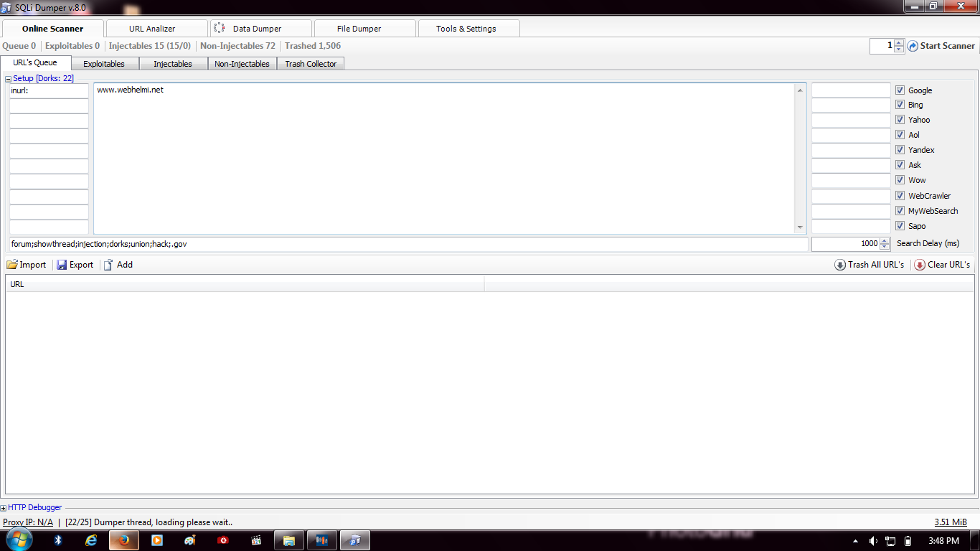Open the volume control in system tray

[873, 541]
